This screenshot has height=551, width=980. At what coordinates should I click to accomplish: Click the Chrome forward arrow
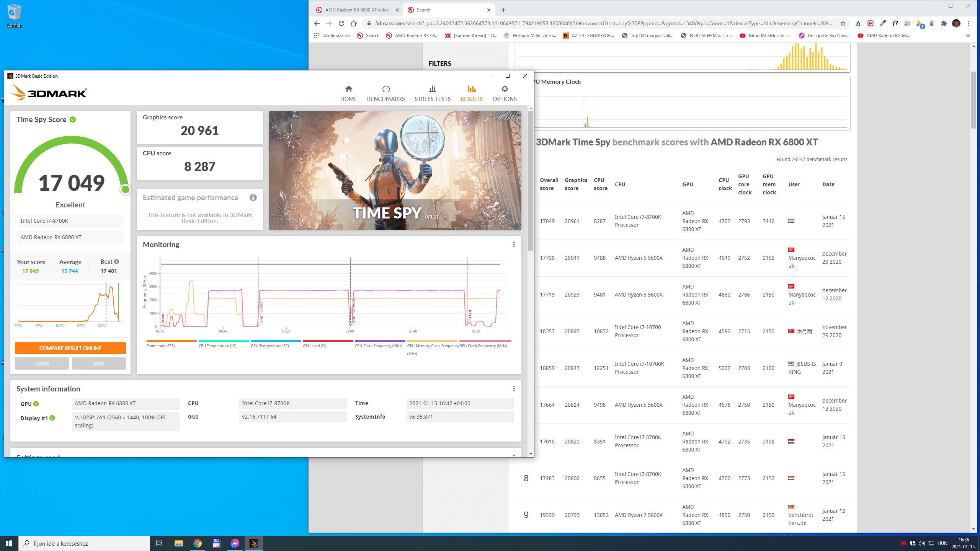point(329,23)
